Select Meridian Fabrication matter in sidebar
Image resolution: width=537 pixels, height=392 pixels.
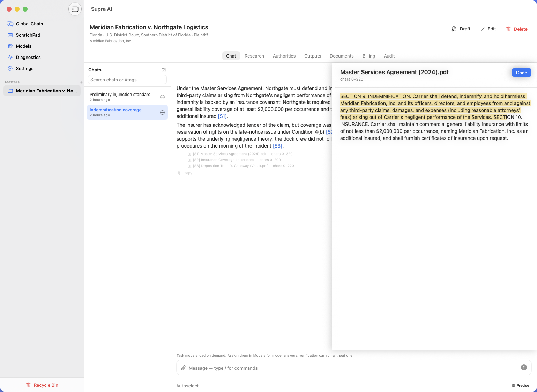(x=42, y=91)
